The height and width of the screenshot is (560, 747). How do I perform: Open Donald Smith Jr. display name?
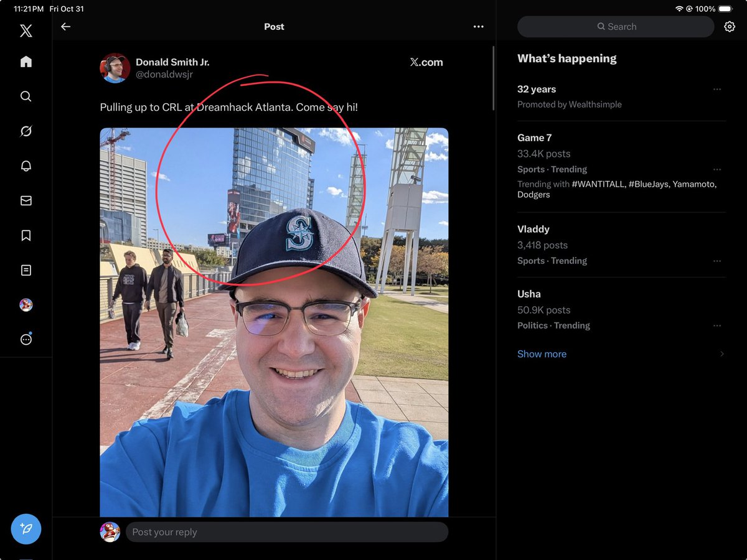pyautogui.click(x=172, y=62)
